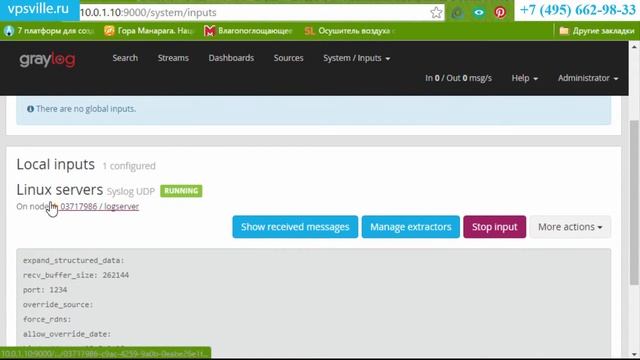Open the Streams page
The height and width of the screenshot is (360, 640).
point(173,58)
